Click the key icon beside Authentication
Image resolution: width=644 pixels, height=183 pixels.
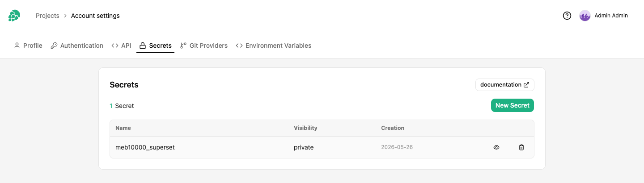click(x=54, y=46)
